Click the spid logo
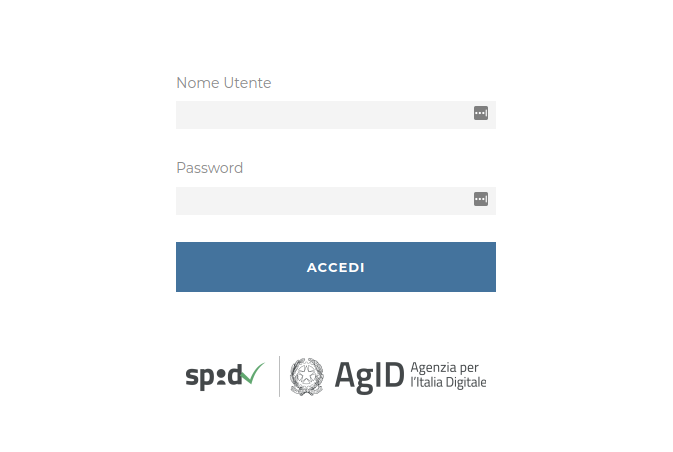Screen dimensions: 673x452 (x=225, y=376)
